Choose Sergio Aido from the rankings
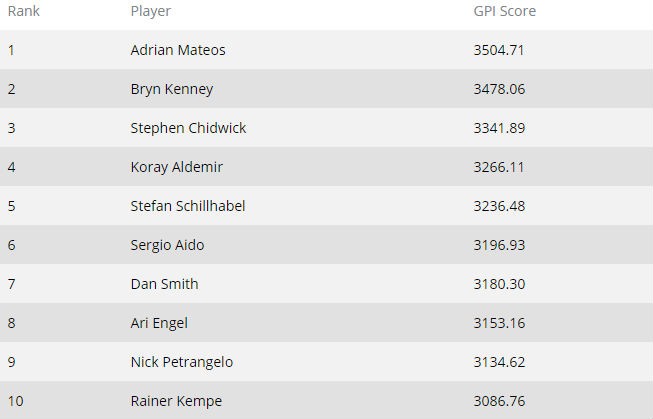The image size is (653, 419). pyautogui.click(x=167, y=245)
